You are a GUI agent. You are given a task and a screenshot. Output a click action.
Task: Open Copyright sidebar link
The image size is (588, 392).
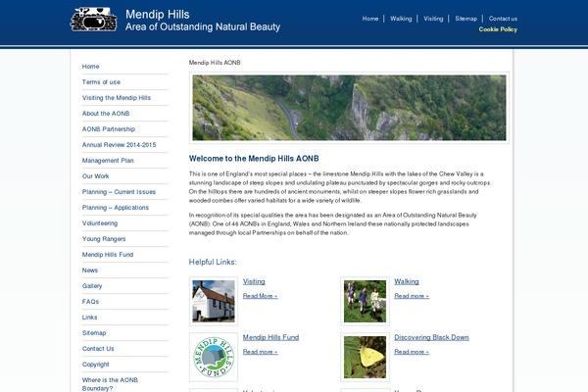[96, 365]
